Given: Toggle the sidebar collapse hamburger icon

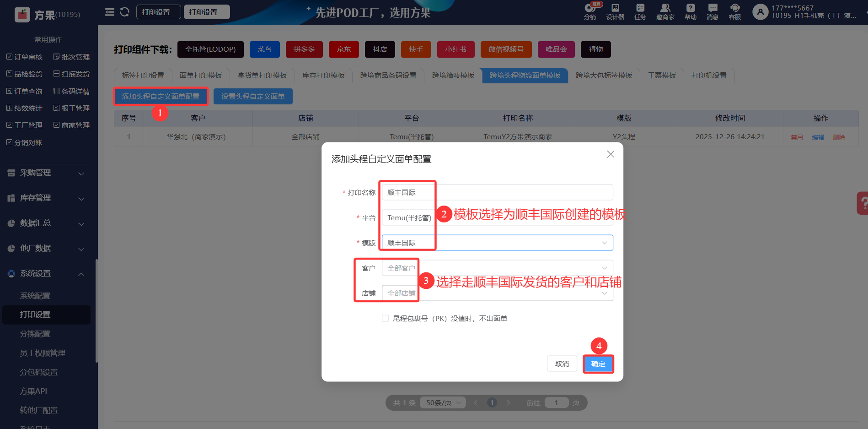Looking at the screenshot, I should [x=110, y=12].
